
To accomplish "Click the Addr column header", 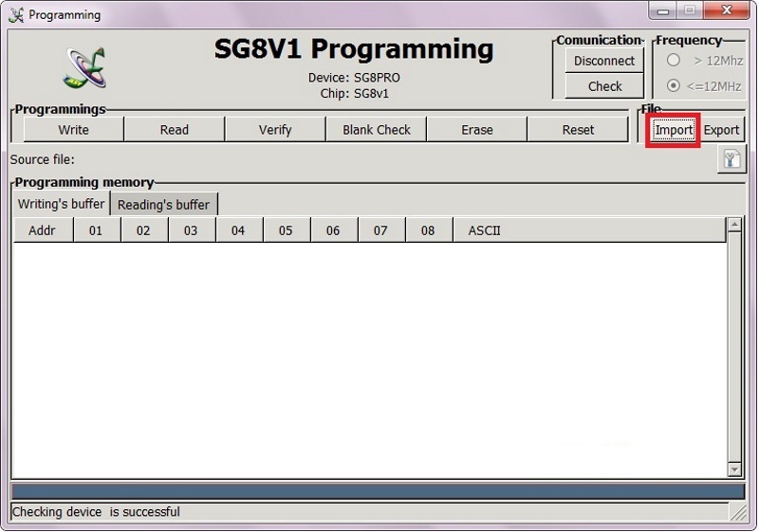I will click(43, 230).
